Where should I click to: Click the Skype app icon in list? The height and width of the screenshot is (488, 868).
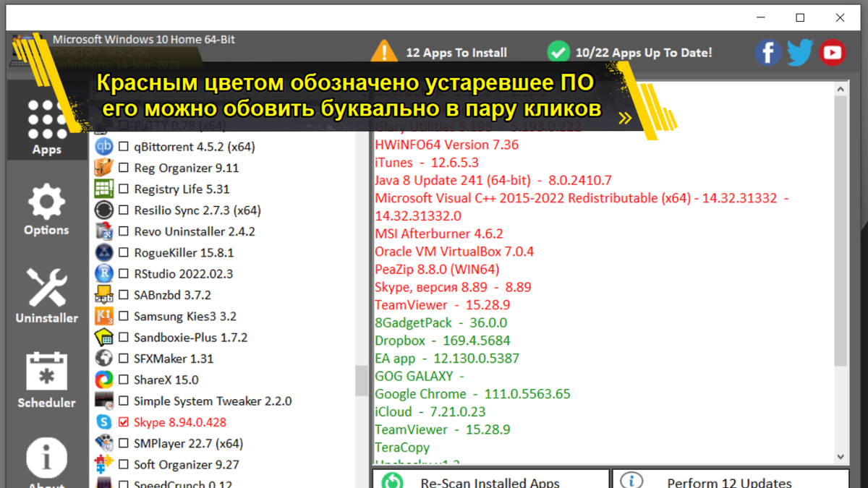(104, 421)
